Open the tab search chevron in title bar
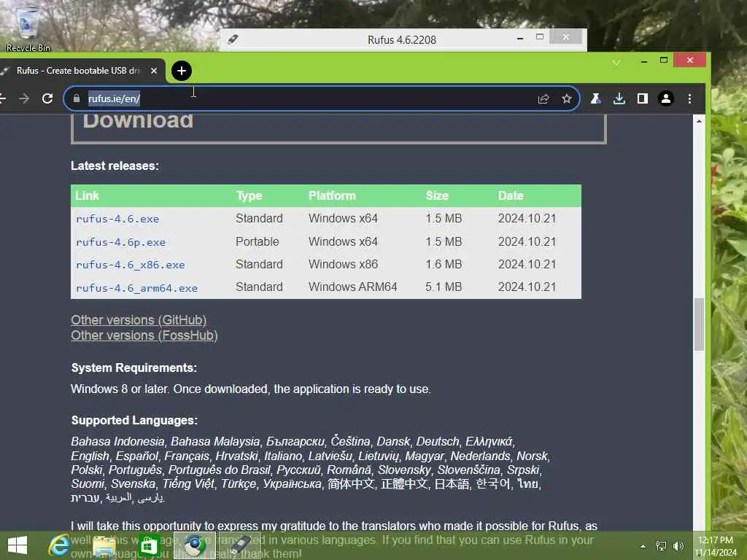This screenshot has height=560, width=747. click(616, 63)
